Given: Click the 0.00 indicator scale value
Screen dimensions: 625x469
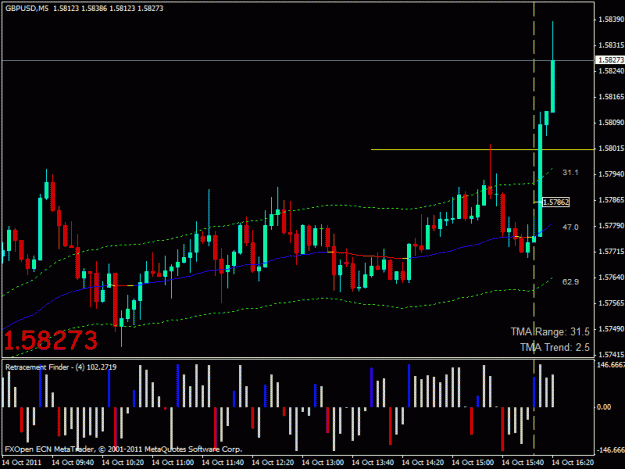Looking at the screenshot, I should point(604,407).
